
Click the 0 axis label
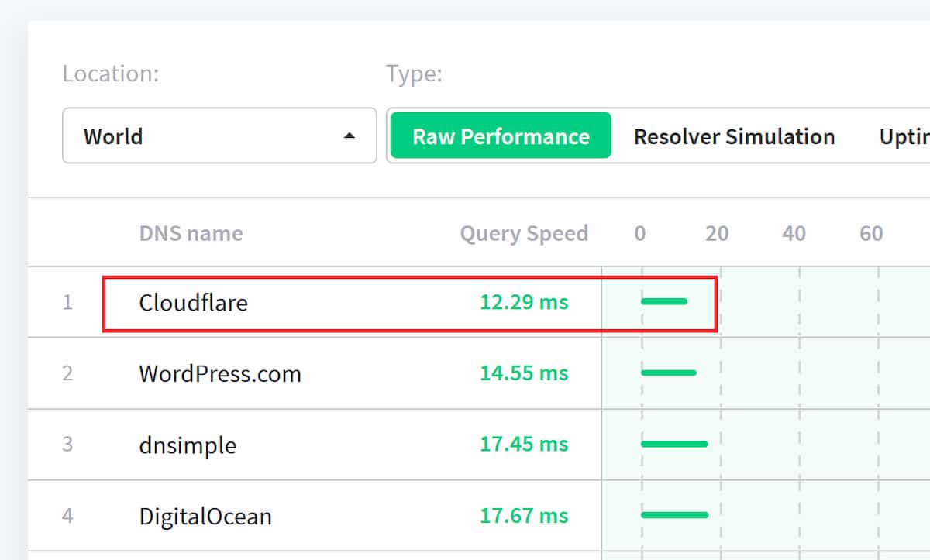click(x=639, y=233)
